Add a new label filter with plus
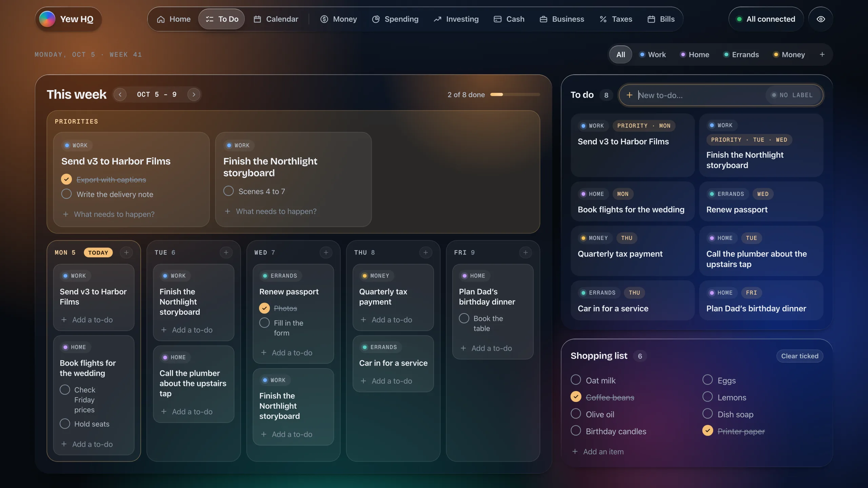The width and height of the screenshot is (868, 488). coord(822,55)
